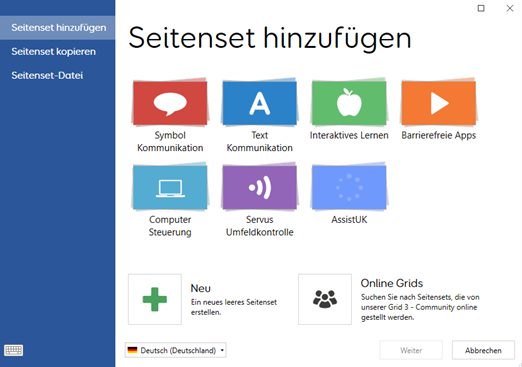Open the Computer Steuerung laptop tile
The image size is (522, 367).
(x=170, y=187)
